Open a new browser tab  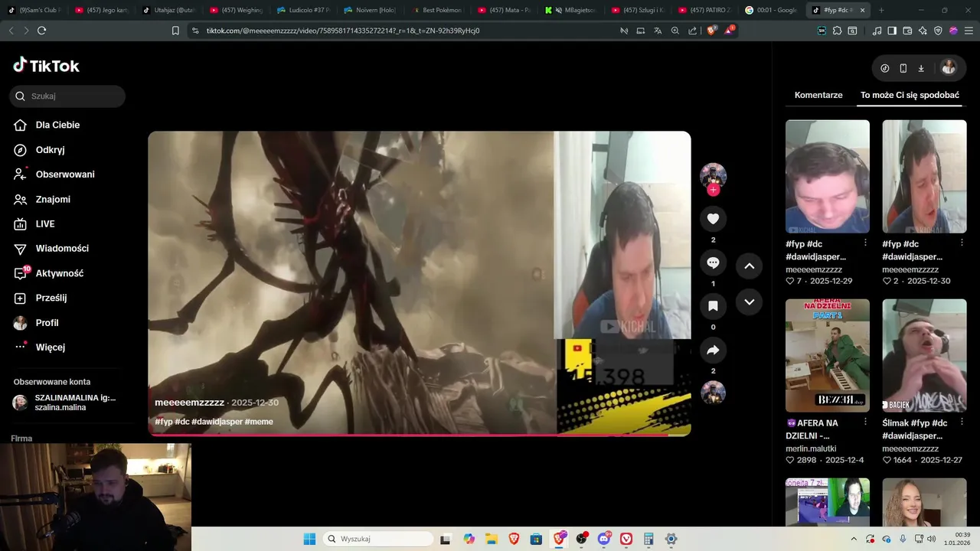(x=881, y=10)
